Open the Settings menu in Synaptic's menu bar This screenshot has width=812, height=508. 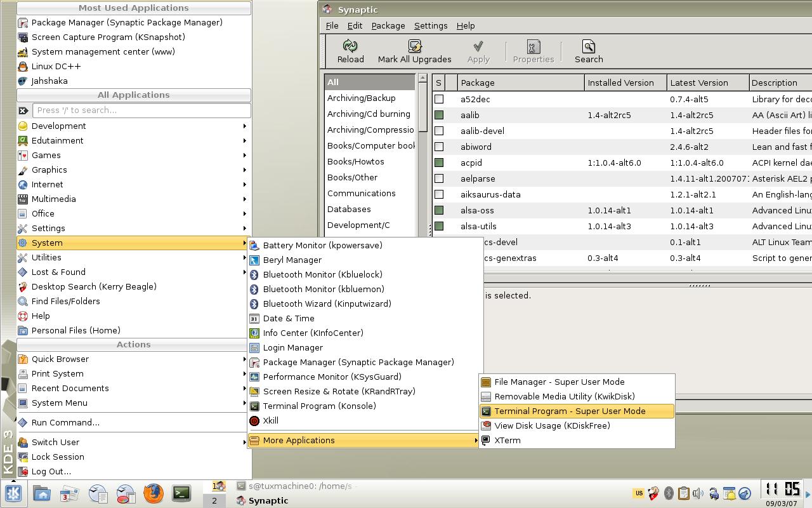431,25
